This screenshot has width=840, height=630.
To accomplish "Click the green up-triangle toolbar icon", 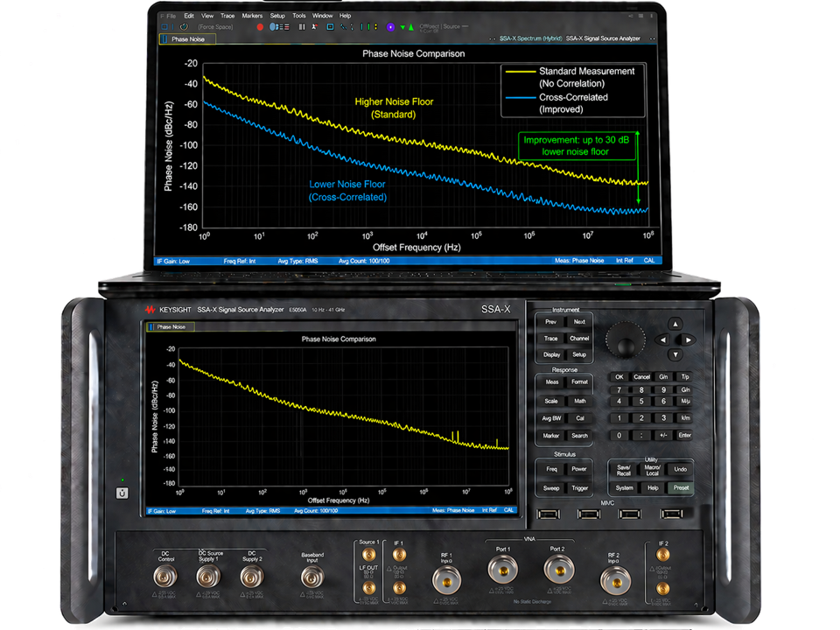I will click(x=411, y=27).
